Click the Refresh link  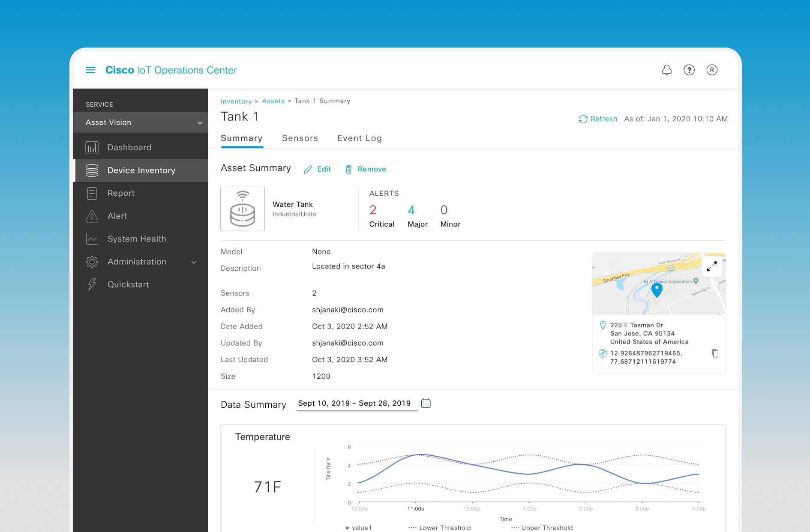click(604, 119)
